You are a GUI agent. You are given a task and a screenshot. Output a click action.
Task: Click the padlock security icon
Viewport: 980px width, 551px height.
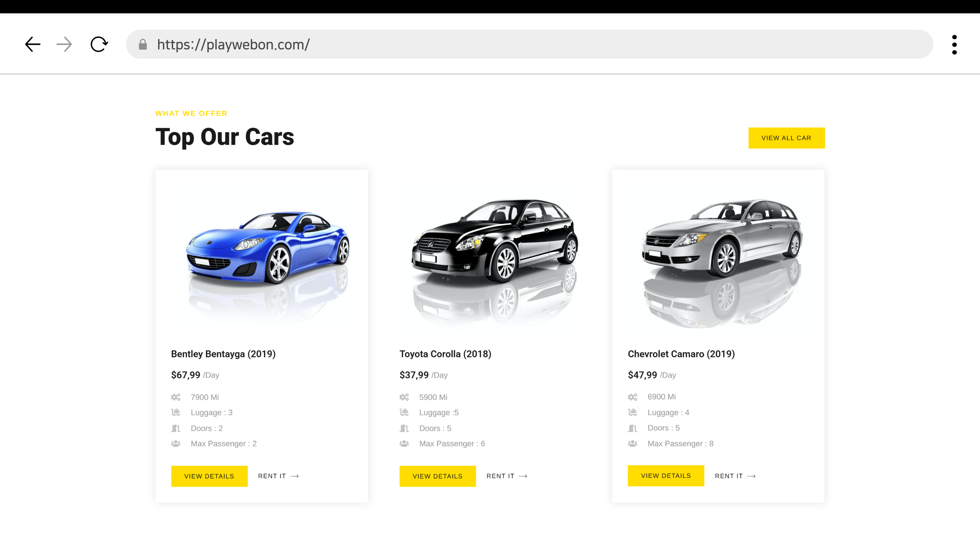(143, 44)
